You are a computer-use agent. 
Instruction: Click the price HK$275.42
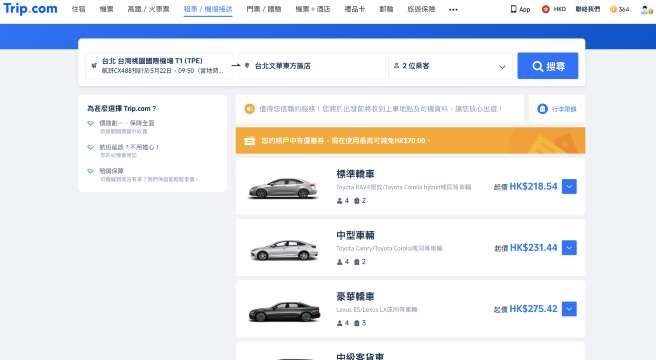pyautogui.click(x=533, y=309)
